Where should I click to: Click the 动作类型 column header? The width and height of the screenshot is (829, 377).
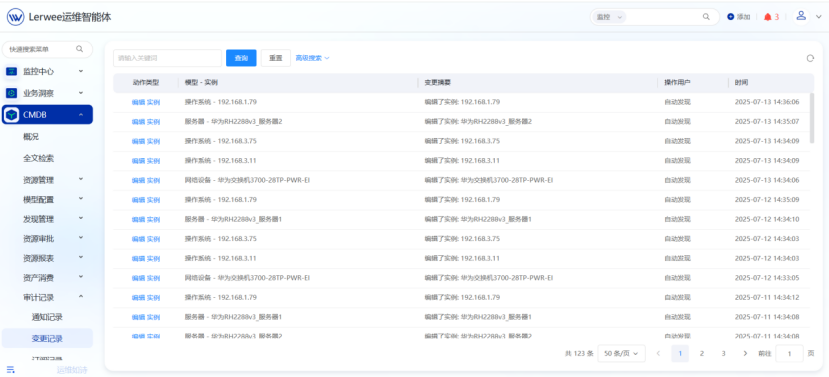(x=146, y=83)
